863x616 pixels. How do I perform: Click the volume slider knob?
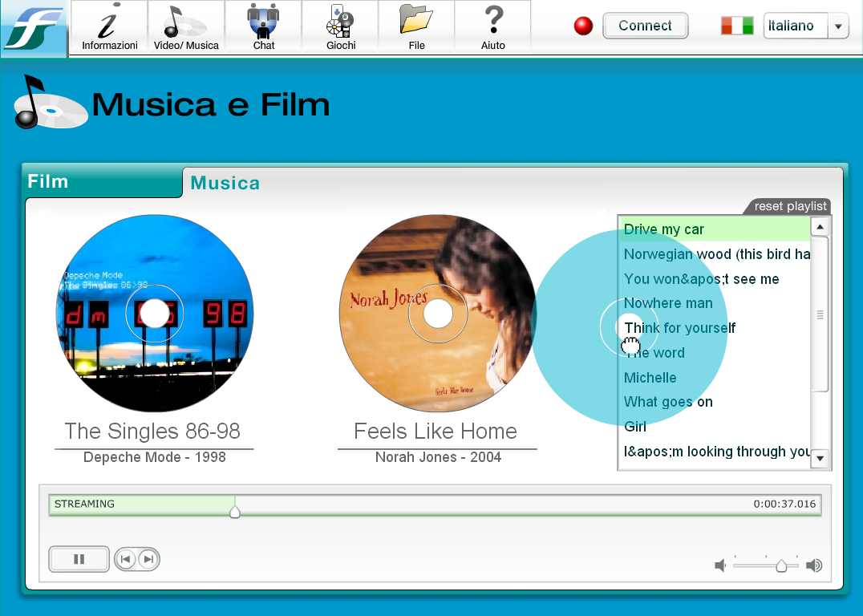(x=781, y=565)
